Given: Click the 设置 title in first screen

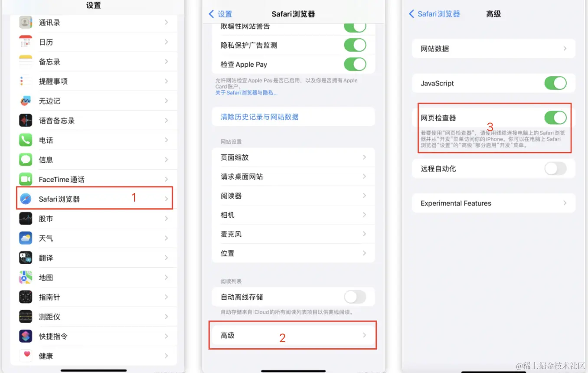Looking at the screenshot, I should pos(93,5).
